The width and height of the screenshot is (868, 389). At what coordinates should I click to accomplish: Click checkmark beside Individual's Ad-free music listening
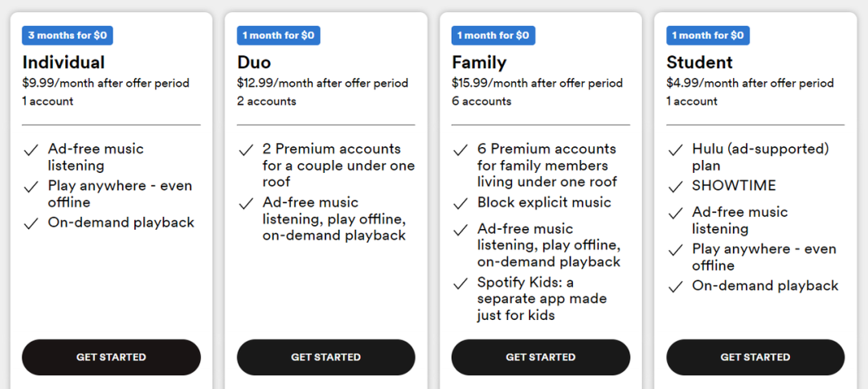[x=31, y=149]
